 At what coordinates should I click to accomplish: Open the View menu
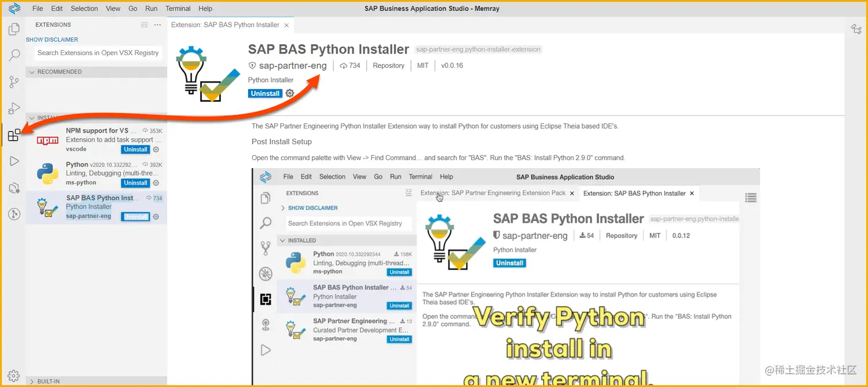pos(113,9)
